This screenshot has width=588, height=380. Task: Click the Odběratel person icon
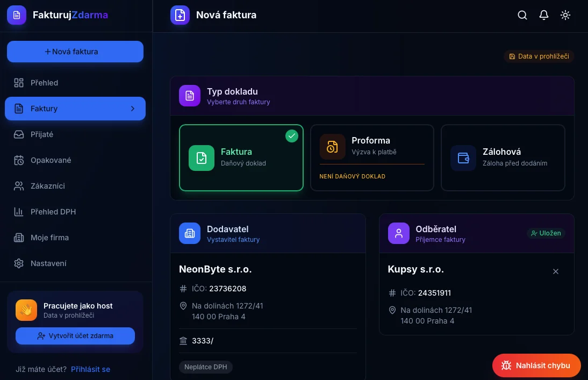tap(398, 233)
